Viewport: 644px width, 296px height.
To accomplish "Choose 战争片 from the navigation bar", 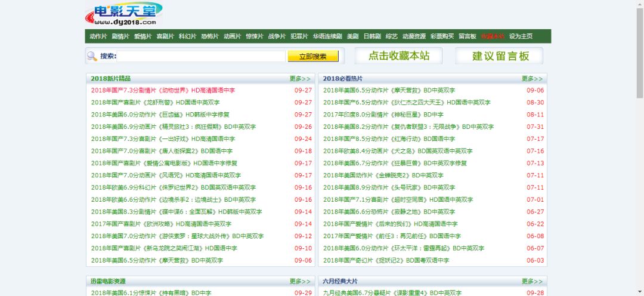I will [x=277, y=36].
